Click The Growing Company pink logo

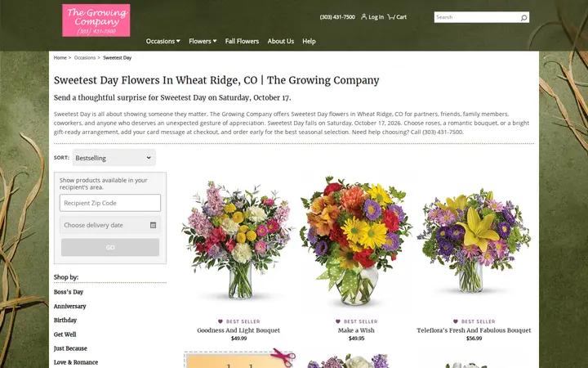point(96,20)
